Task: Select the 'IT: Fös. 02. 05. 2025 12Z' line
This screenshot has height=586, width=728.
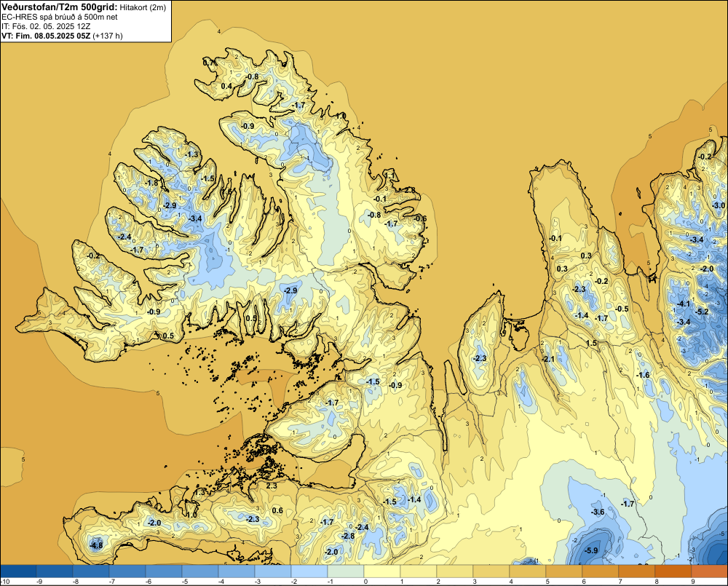Action: [x=47, y=26]
